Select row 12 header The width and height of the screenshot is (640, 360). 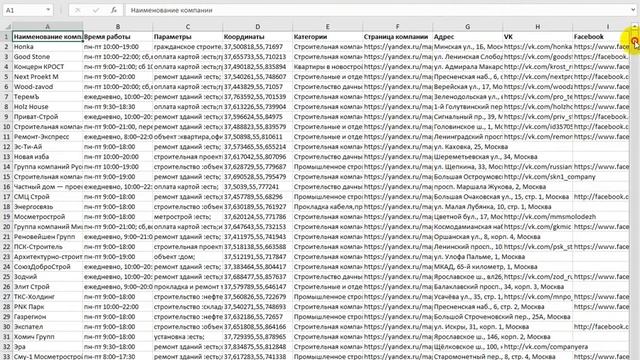[x=7, y=147]
